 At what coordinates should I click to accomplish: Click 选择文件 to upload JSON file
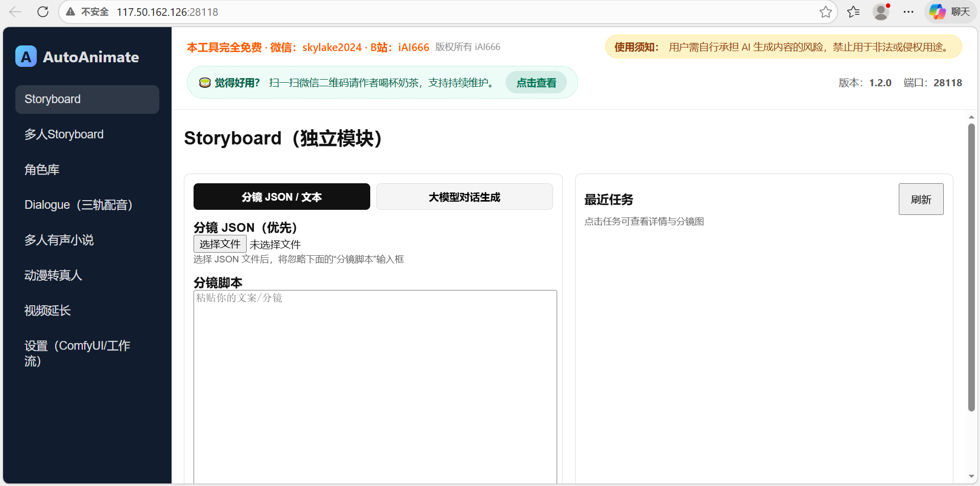[x=220, y=244]
